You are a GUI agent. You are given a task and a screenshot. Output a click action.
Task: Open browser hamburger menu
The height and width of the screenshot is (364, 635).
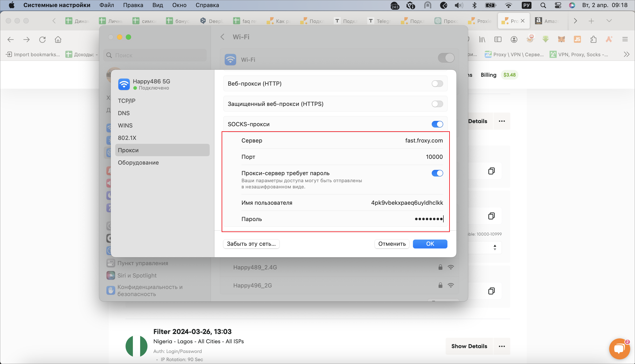click(x=625, y=39)
